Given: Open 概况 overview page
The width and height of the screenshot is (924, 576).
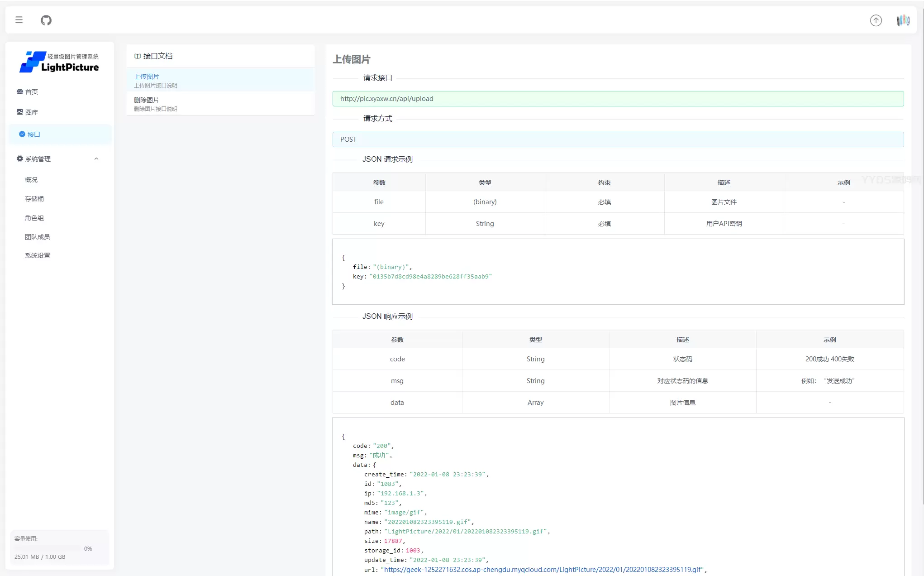Looking at the screenshot, I should coord(31,180).
